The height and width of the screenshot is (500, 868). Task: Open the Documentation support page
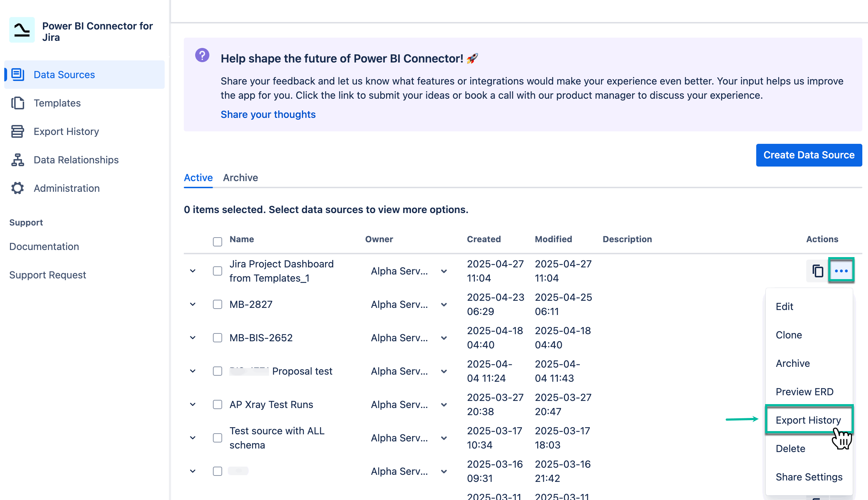coord(44,246)
